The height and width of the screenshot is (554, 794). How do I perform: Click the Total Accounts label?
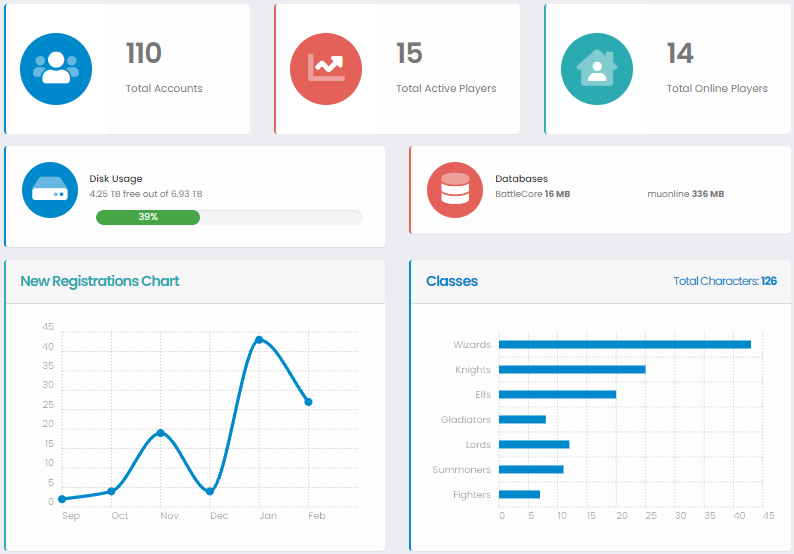tap(164, 88)
